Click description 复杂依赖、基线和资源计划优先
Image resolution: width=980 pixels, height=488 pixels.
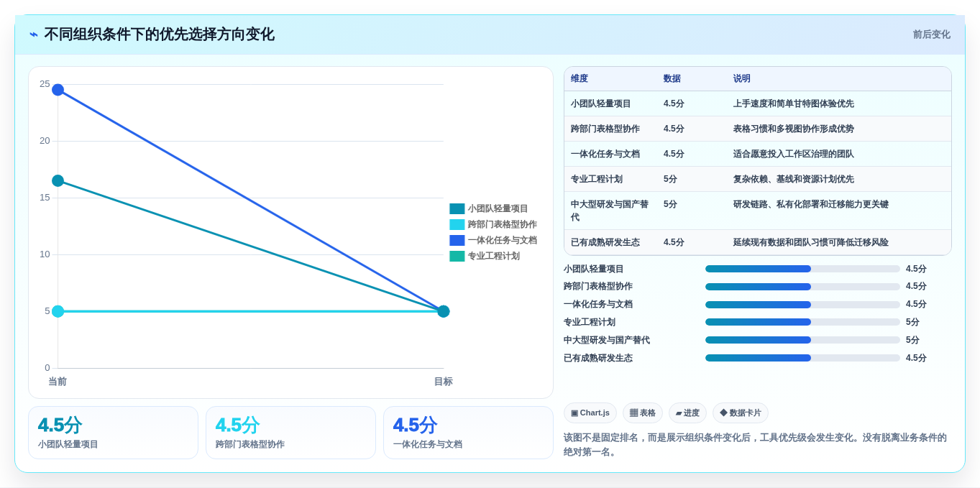click(794, 179)
